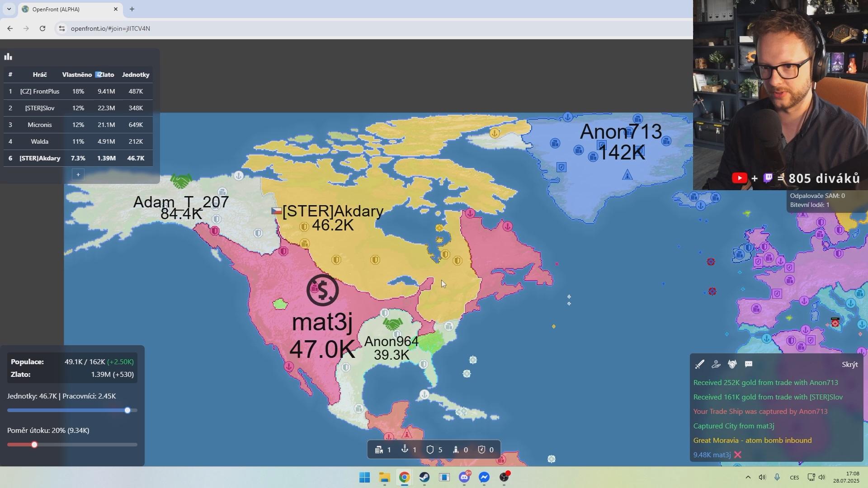
Task: Click the Anon713 territory label
Action: [x=621, y=131]
